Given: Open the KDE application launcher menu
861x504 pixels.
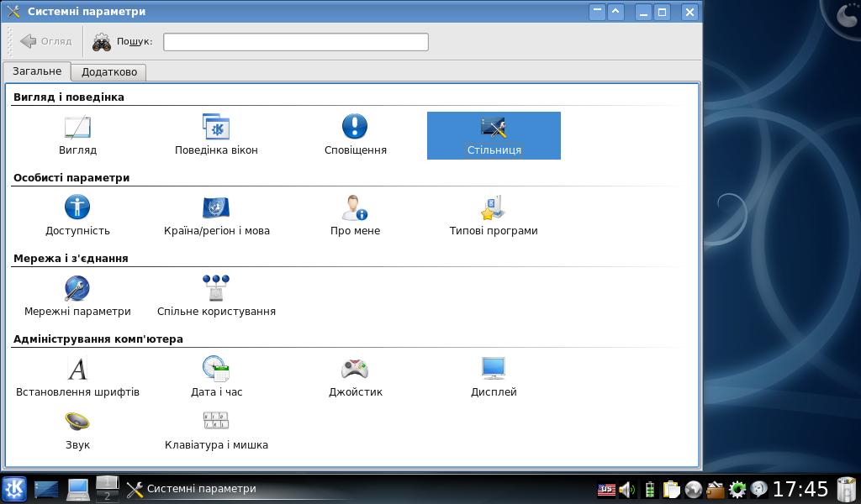Looking at the screenshot, I should point(13,489).
